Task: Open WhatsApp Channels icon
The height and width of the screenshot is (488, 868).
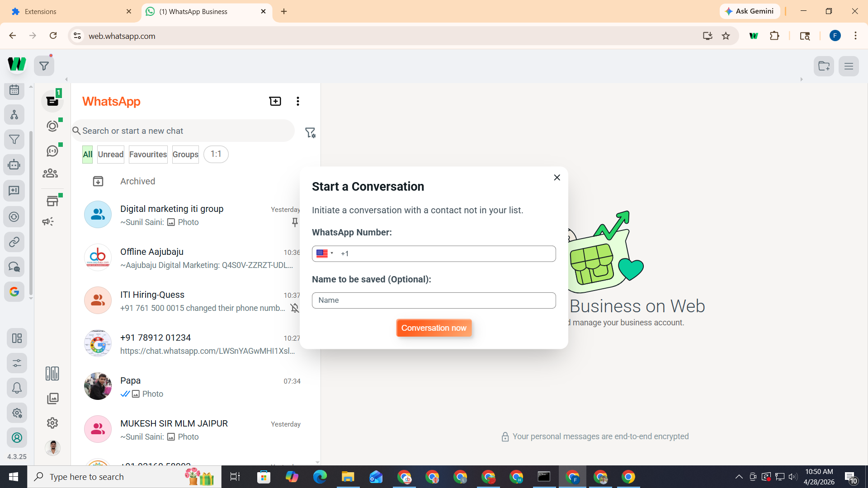Action: point(52,150)
